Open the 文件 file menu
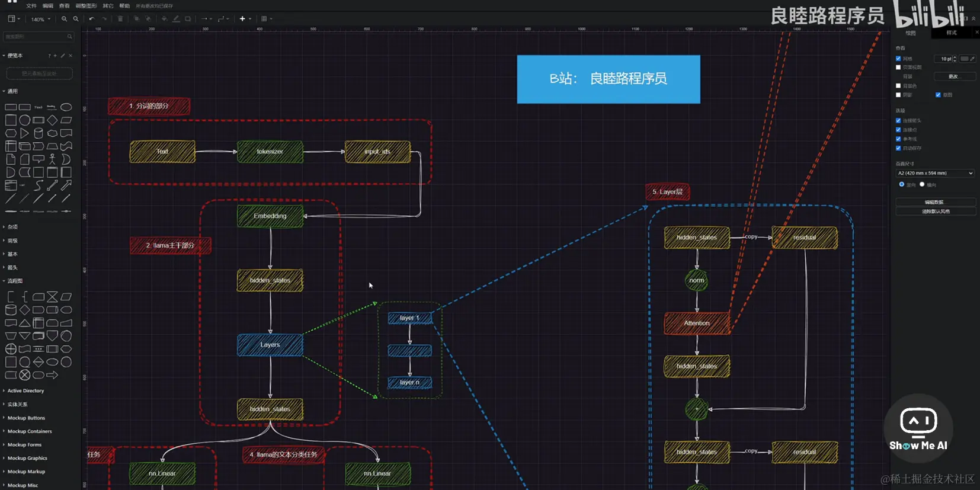The width and height of the screenshot is (980, 490). click(x=31, y=6)
